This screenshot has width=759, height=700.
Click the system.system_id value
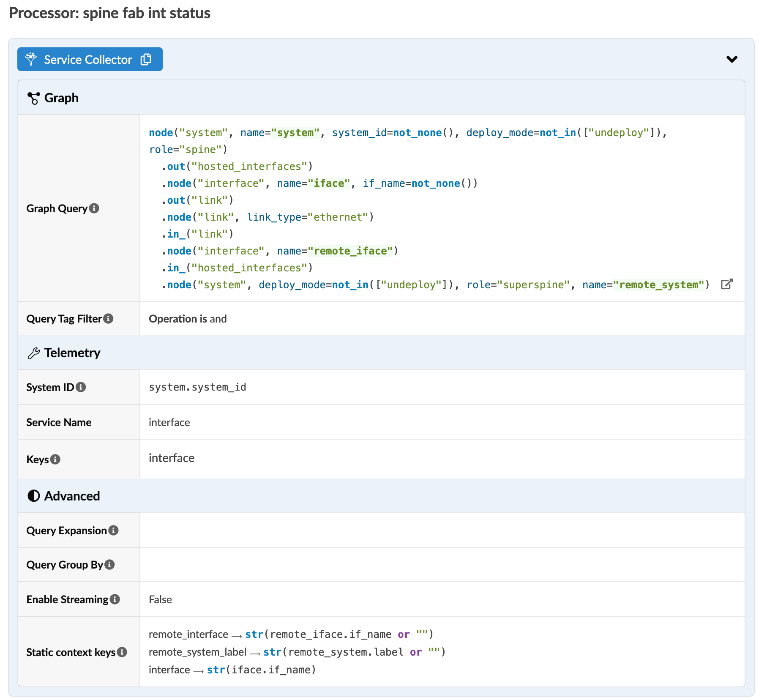[197, 387]
